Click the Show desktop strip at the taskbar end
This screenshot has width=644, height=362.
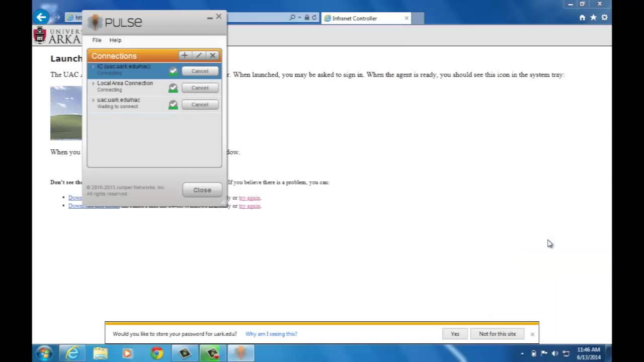tap(608, 353)
